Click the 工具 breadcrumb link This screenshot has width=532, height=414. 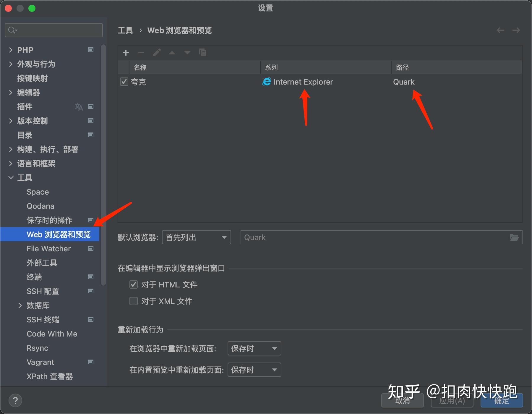click(x=125, y=30)
